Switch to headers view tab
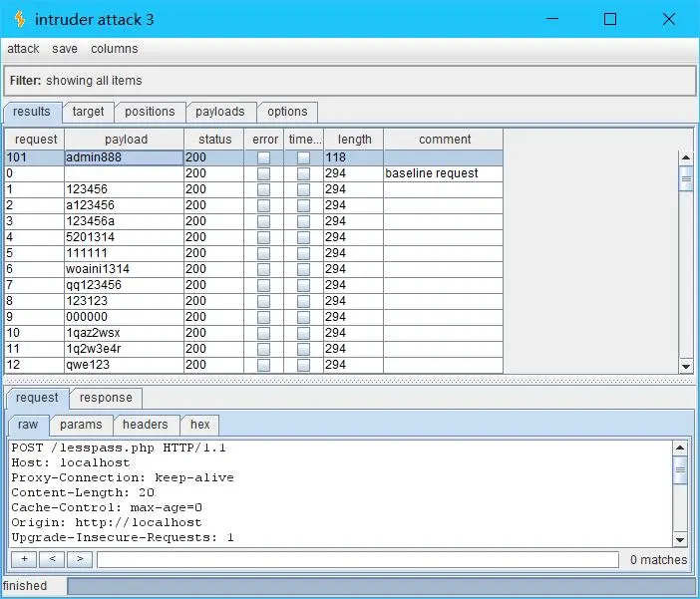700x599 pixels. tap(146, 425)
